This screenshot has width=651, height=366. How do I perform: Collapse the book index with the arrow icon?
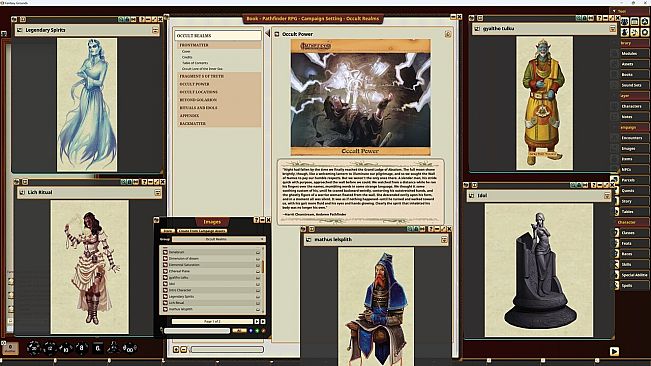coord(267,33)
